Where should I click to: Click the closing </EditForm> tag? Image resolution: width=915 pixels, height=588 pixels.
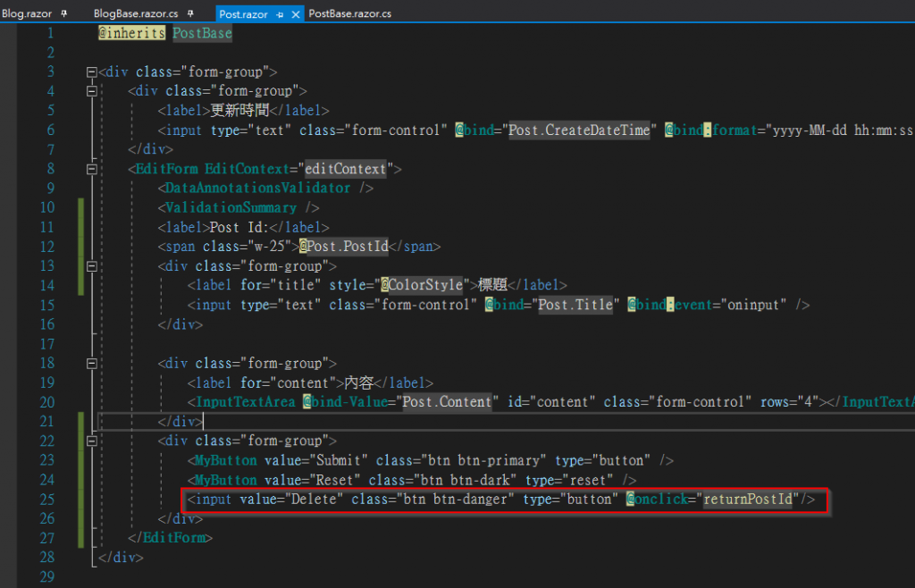pyautogui.click(x=170, y=538)
